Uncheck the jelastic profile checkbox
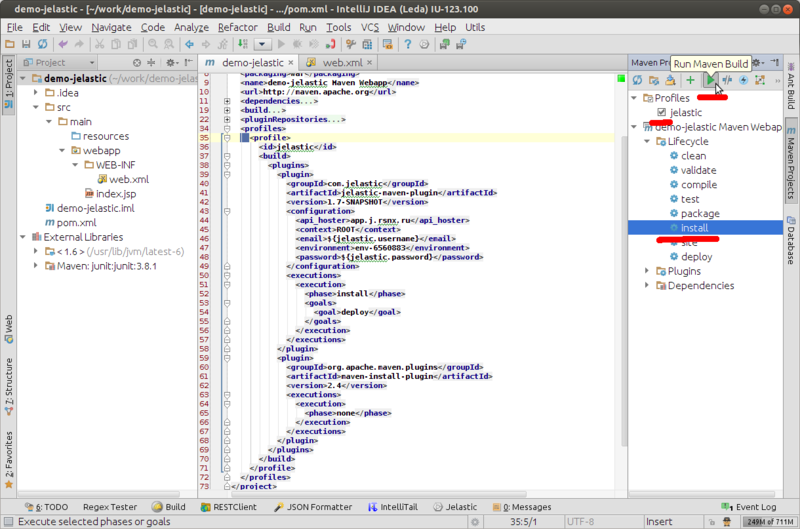Viewport: 800px width, 529px height. tap(662, 113)
